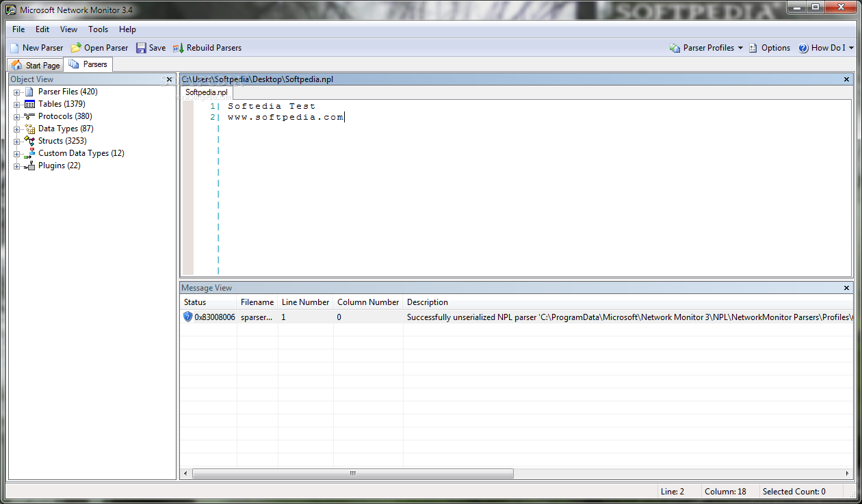Expand the Data Types tree node
The width and height of the screenshot is (862, 504).
[17, 129]
